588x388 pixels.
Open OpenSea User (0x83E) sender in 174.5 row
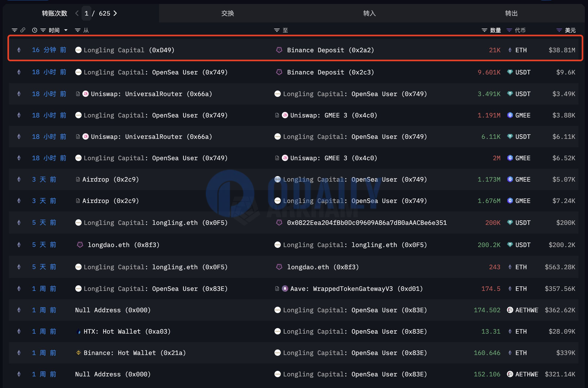190,289
